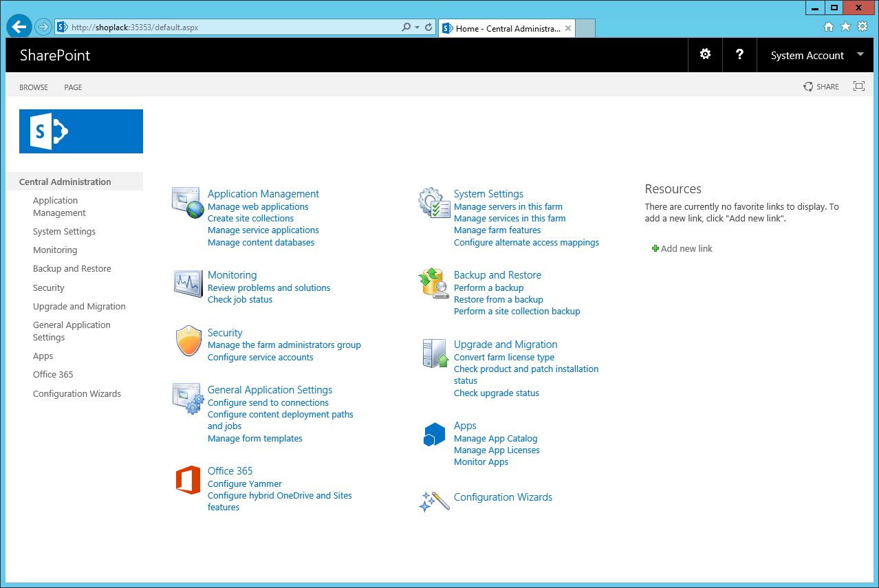This screenshot has width=879, height=588.
Task: Open Manage content databases link
Action: click(x=261, y=243)
